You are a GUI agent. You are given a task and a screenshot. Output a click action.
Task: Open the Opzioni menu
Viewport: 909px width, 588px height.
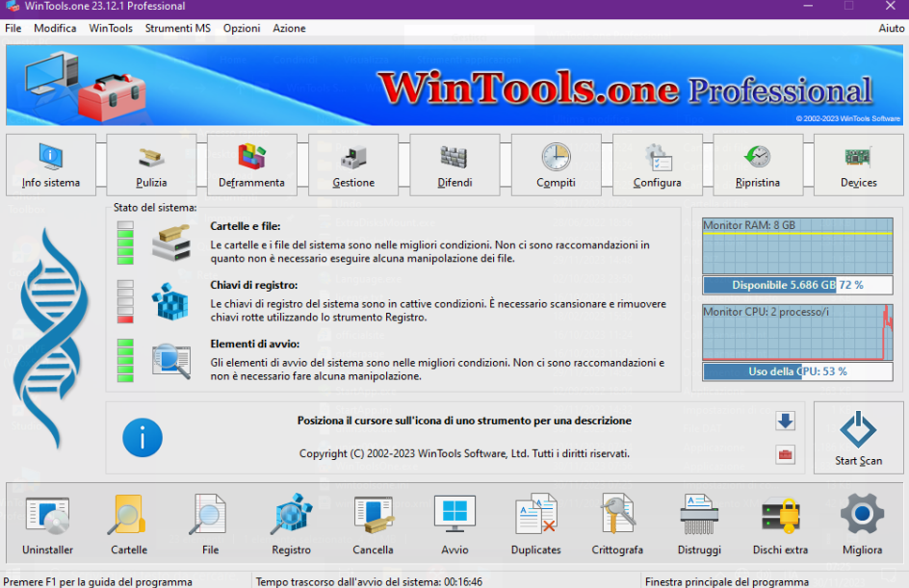(242, 28)
